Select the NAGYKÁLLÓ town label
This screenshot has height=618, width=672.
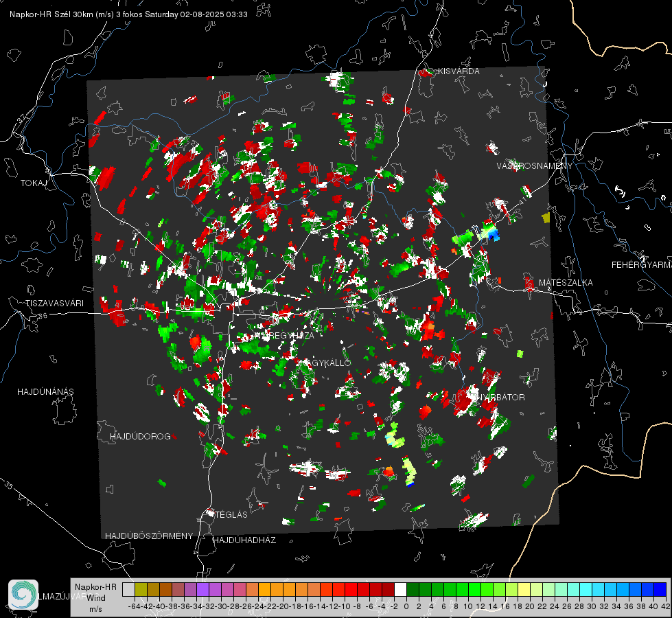point(325,363)
